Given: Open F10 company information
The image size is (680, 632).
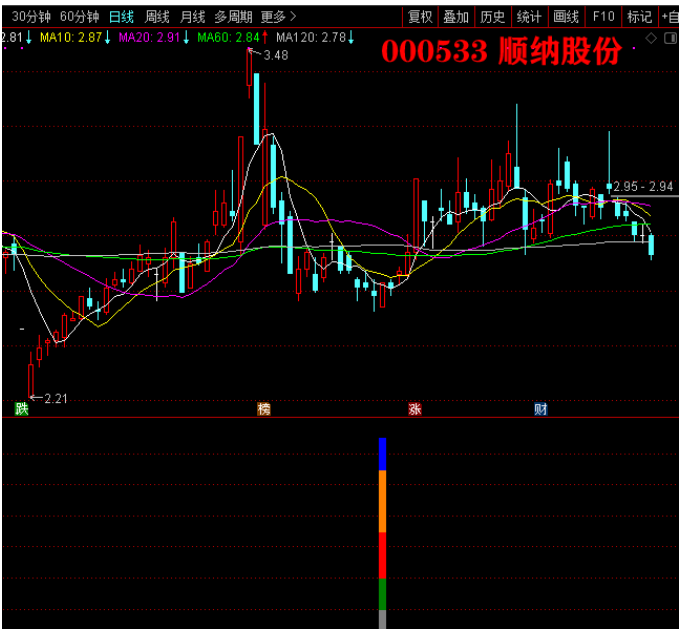Looking at the screenshot, I should click(603, 17).
